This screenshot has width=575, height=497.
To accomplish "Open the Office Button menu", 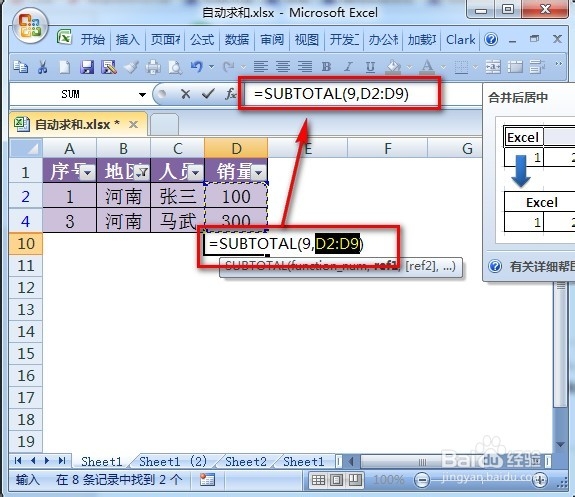I will tap(30, 26).
